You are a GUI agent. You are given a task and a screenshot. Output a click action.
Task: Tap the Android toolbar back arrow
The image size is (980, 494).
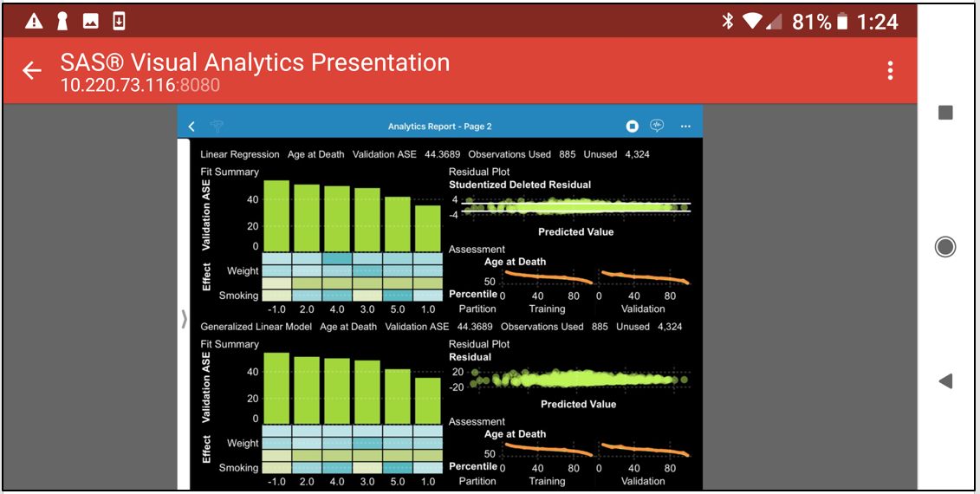(x=32, y=71)
